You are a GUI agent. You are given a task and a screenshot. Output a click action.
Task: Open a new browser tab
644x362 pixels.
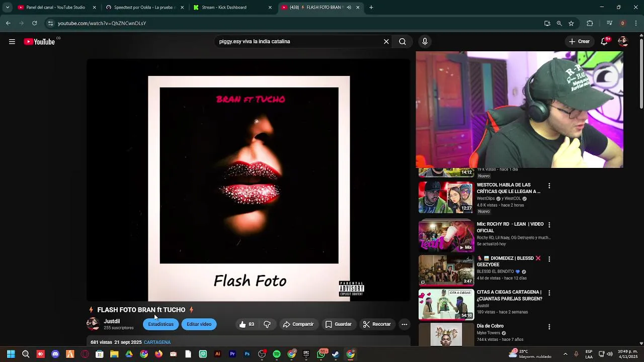pyautogui.click(x=371, y=8)
